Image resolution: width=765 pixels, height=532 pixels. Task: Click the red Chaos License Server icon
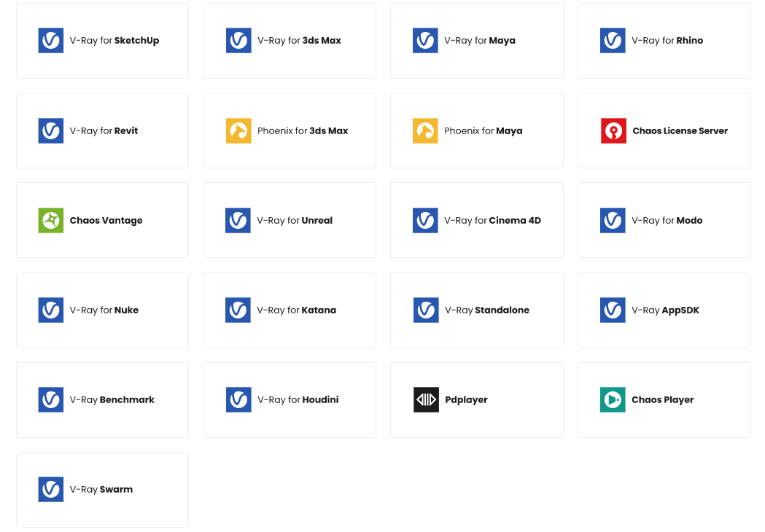pyautogui.click(x=613, y=130)
